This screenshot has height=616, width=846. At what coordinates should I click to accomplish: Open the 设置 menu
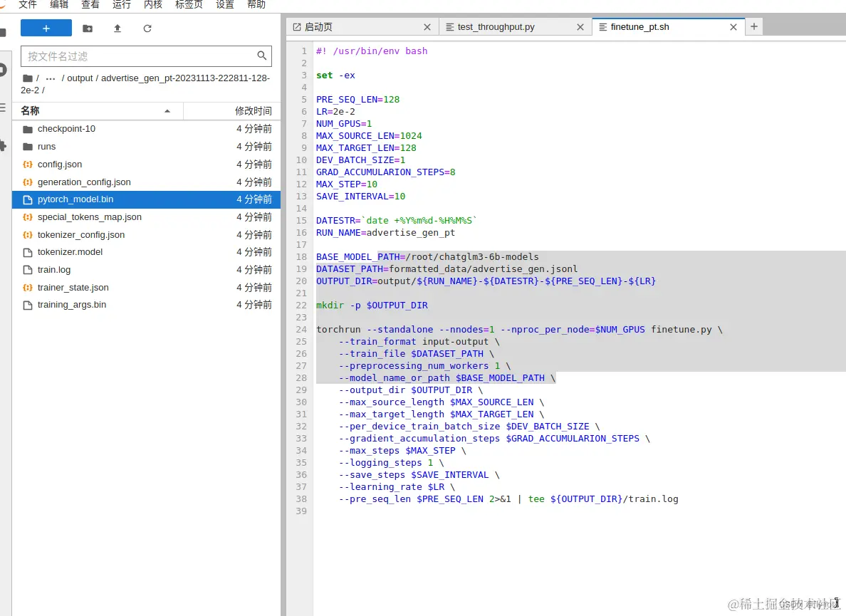coord(225,5)
